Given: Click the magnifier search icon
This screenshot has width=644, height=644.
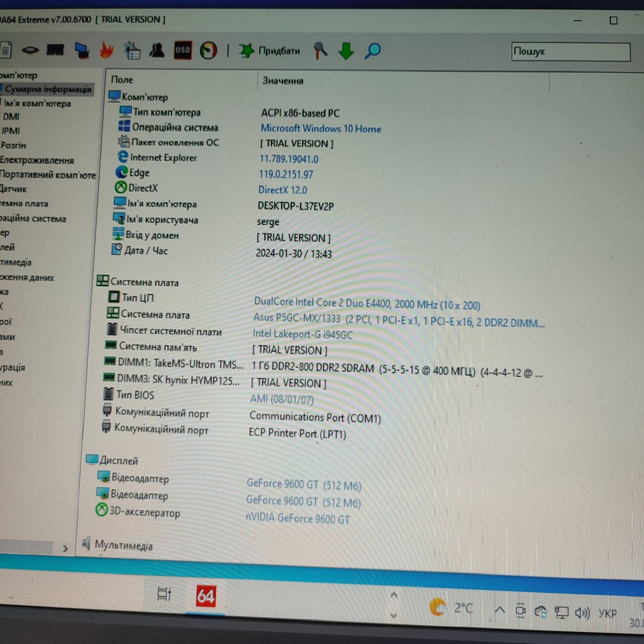Looking at the screenshot, I should [372, 51].
